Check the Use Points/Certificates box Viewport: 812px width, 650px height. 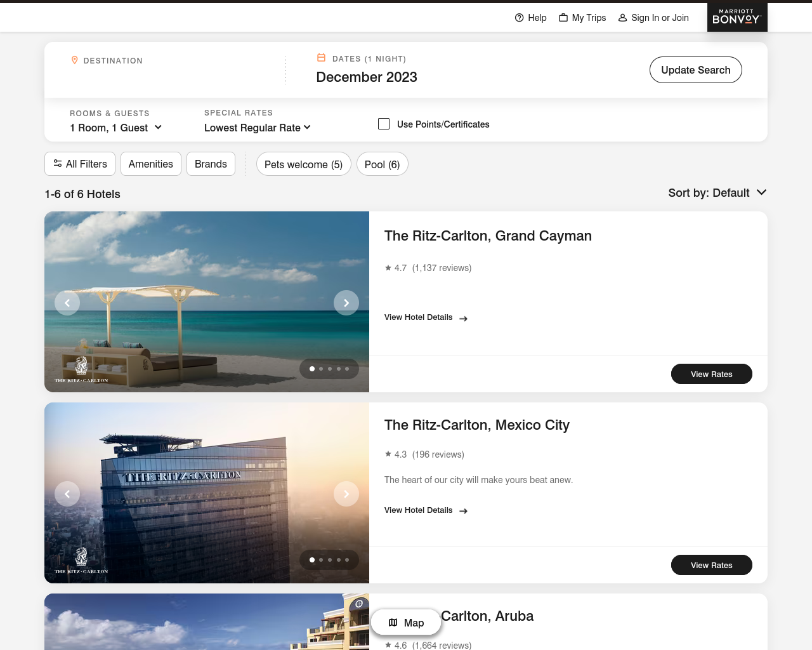[384, 124]
